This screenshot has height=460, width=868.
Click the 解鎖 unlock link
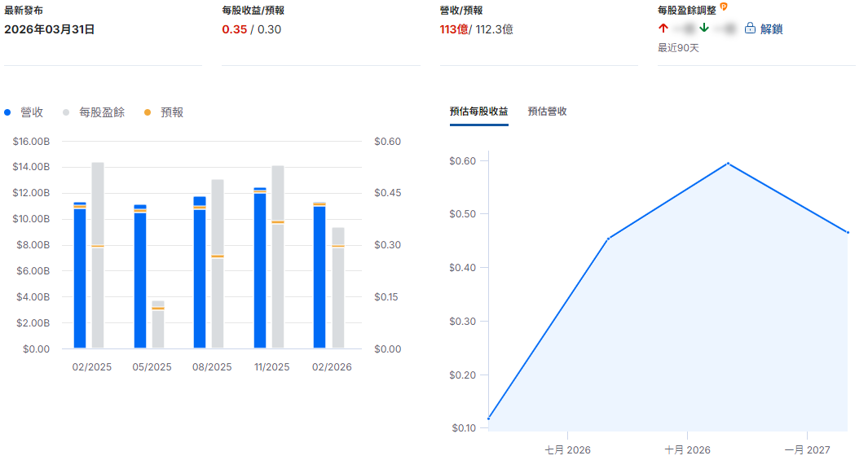(771, 28)
